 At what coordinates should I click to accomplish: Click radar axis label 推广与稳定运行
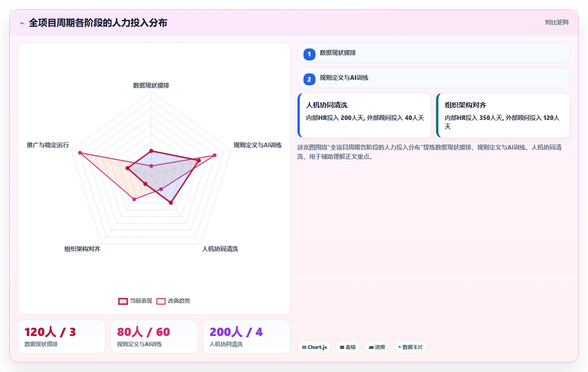(x=48, y=145)
